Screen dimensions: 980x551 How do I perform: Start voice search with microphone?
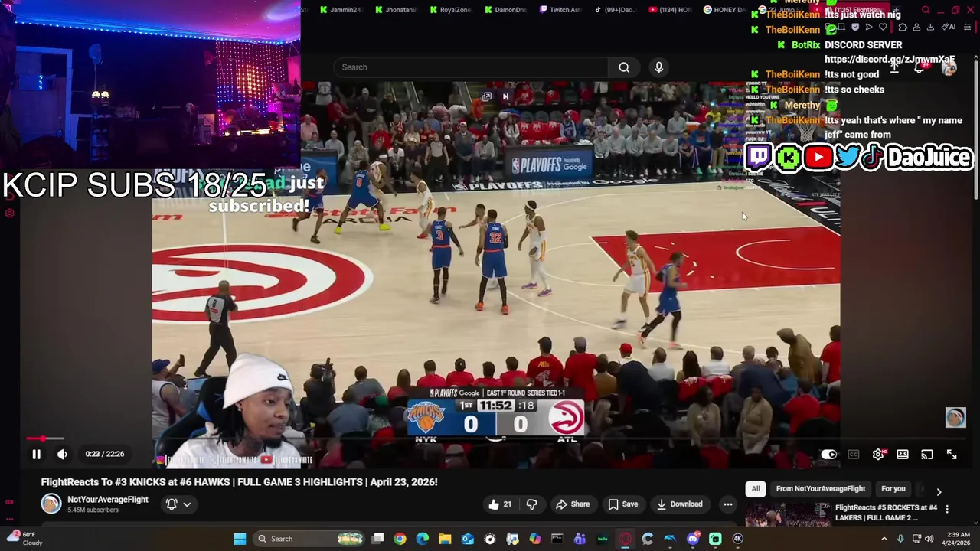[658, 67]
